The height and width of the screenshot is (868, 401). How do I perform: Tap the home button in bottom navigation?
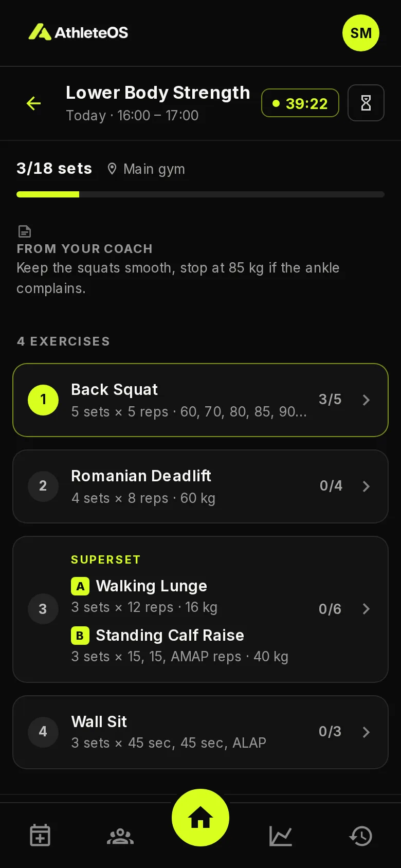200,818
